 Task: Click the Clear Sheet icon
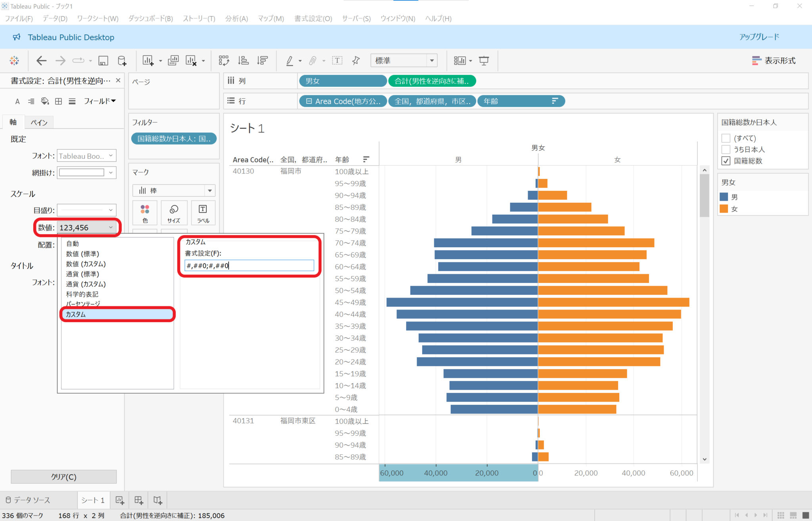pyautogui.click(x=191, y=60)
